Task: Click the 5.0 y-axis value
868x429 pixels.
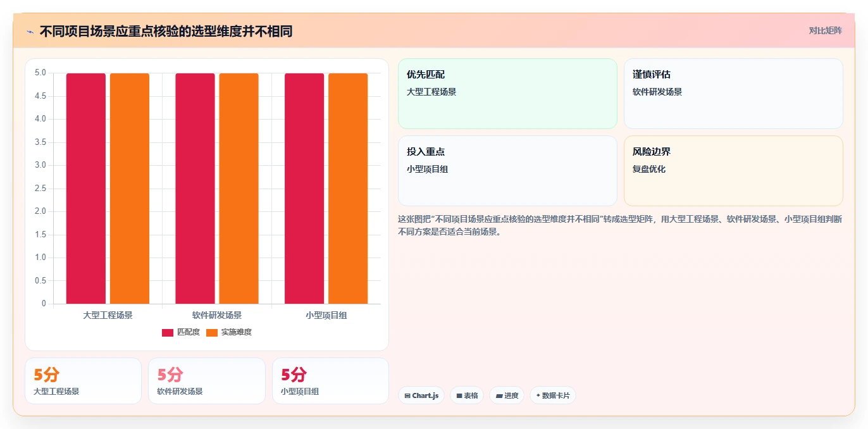Action: (40, 73)
